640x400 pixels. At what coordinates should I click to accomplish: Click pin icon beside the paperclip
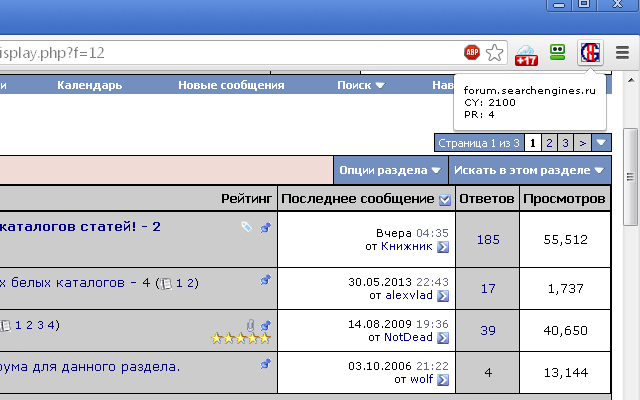tap(266, 325)
